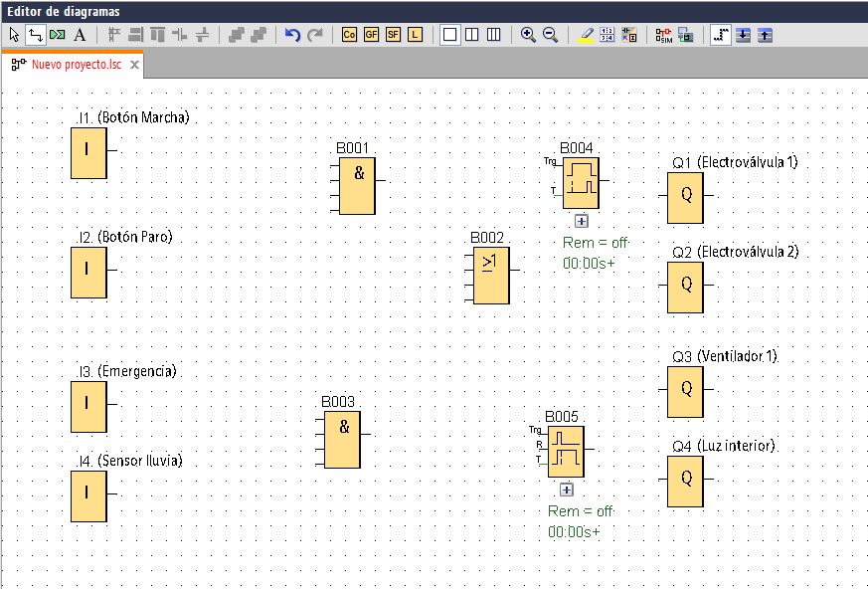Click the zoom in magnifier
The width and height of the screenshot is (868, 589).
529,35
